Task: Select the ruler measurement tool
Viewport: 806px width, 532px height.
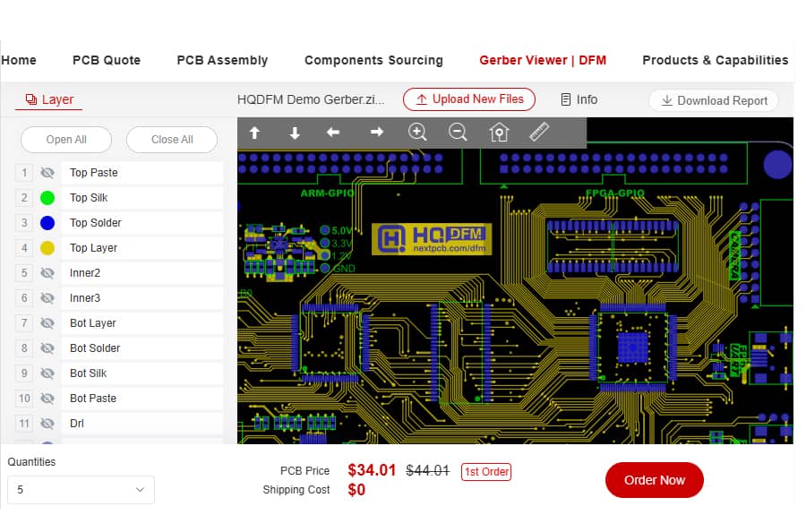Action: pyautogui.click(x=539, y=133)
